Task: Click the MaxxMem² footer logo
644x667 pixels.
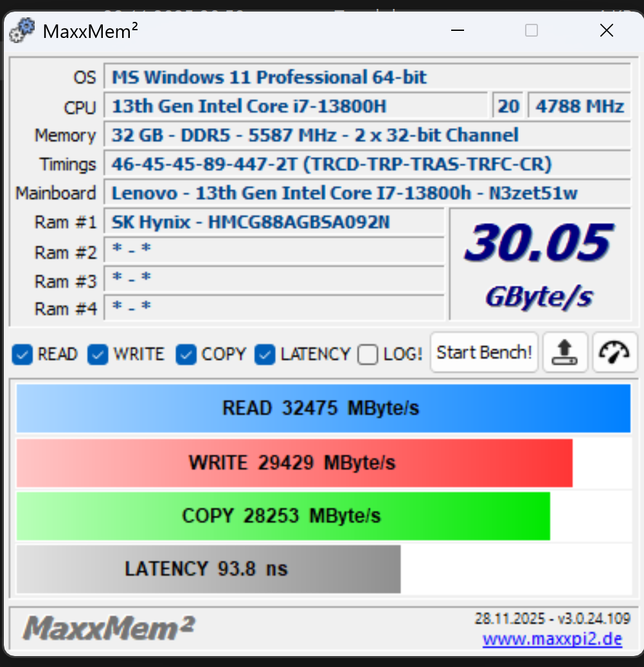Action: pyautogui.click(x=109, y=627)
